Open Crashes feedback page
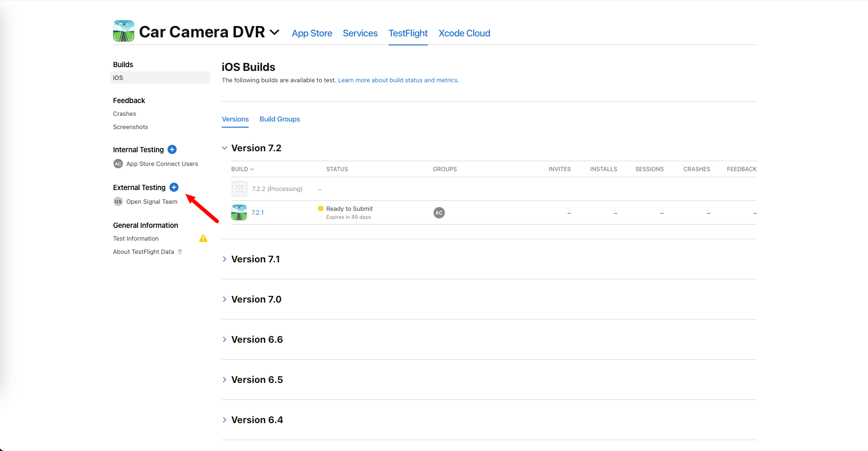Screen dimensions: 868x451 click(x=124, y=114)
